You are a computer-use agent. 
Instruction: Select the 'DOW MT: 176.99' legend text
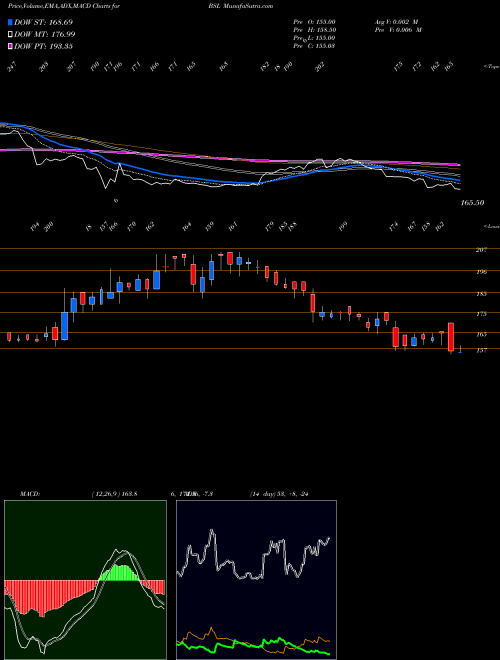point(45,34)
